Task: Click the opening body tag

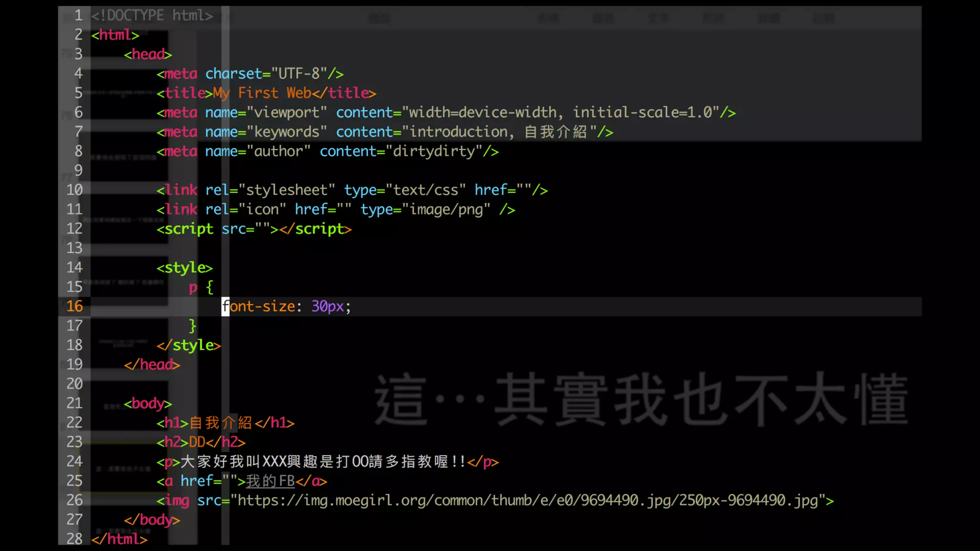Action: coord(148,403)
